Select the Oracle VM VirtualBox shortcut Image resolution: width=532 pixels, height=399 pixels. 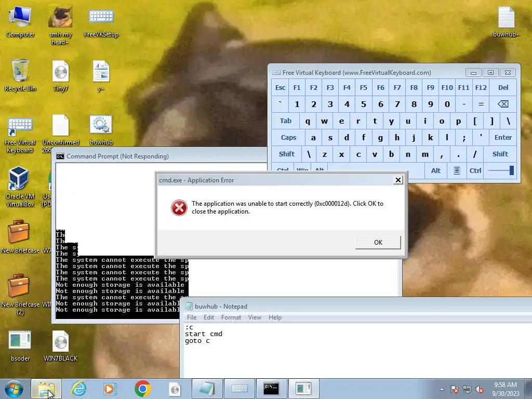tap(20, 187)
